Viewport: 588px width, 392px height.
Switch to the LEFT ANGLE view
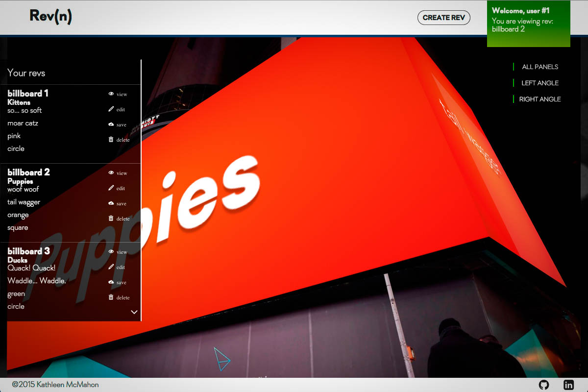[539, 83]
